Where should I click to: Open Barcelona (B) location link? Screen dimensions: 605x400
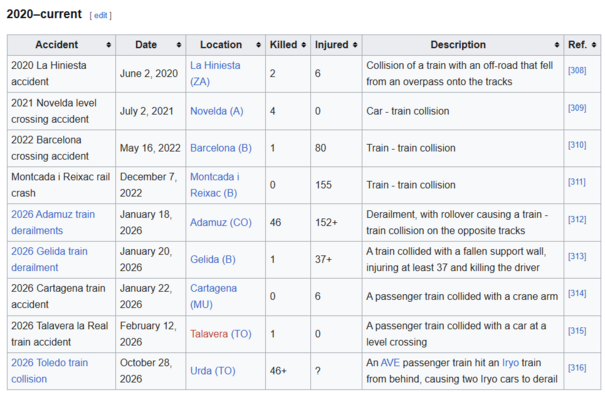[221, 148]
